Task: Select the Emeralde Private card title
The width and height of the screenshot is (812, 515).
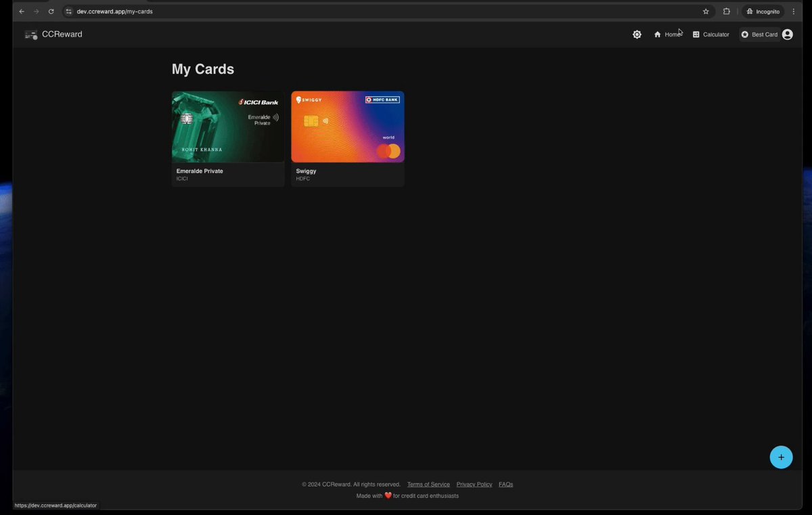Action: click(200, 171)
